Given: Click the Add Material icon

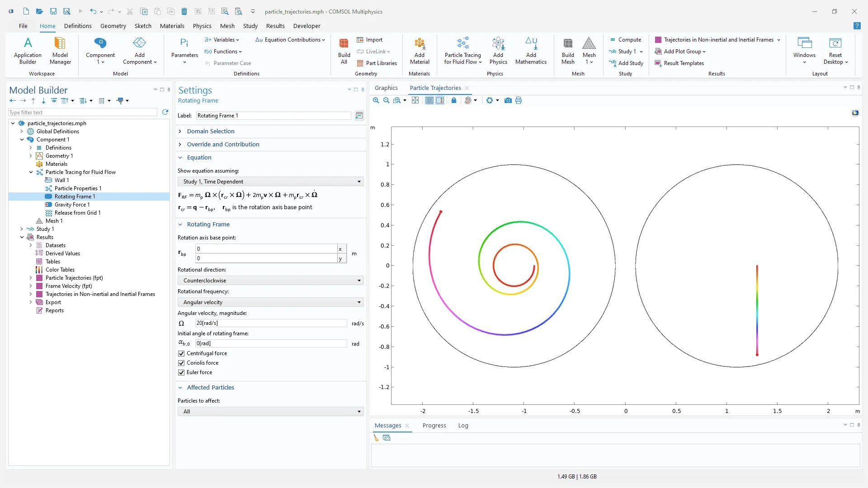Looking at the screenshot, I should tap(419, 50).
